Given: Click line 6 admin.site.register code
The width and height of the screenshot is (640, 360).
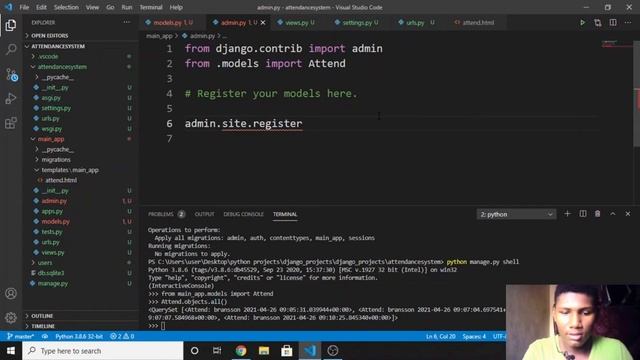Looking at the screenshot, I should pyautogui.click(x=244, y=123).
